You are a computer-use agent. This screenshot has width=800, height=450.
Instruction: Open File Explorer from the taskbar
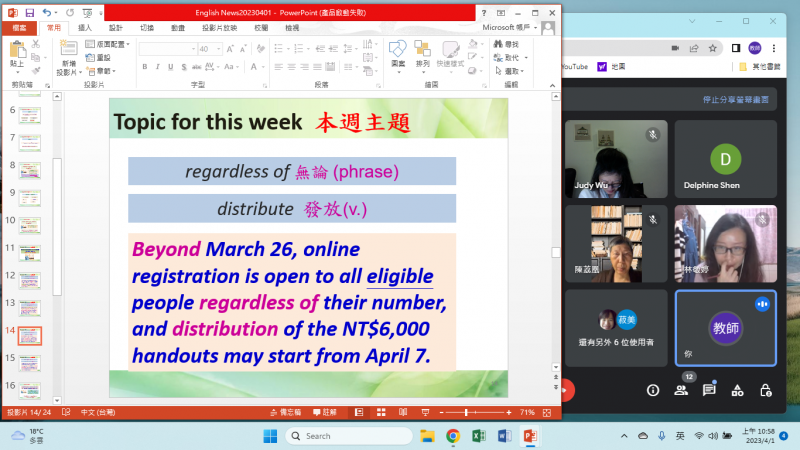tap(427, 436)
